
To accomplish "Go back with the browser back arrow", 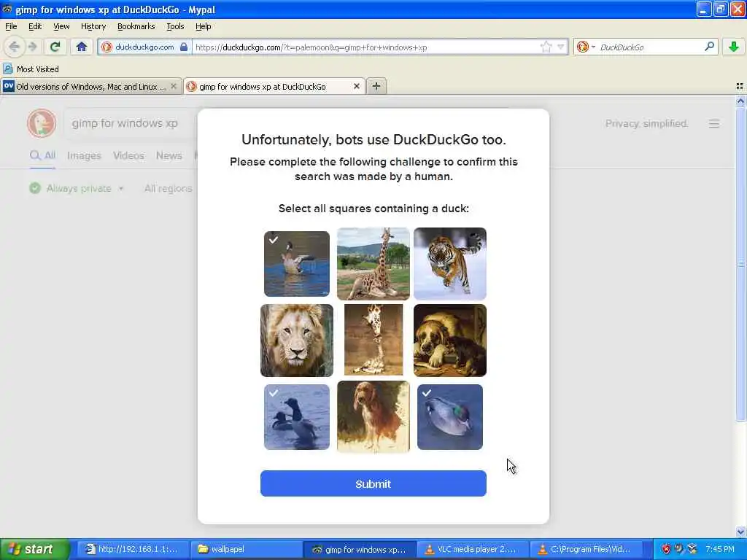I will pos(14,47).
